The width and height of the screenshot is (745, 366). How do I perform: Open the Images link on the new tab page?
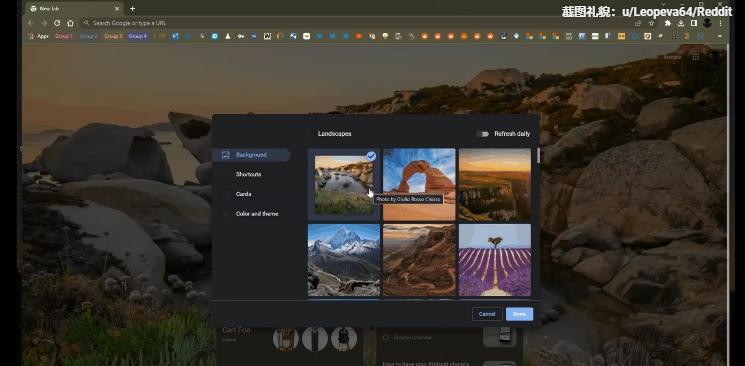point(672,57)
